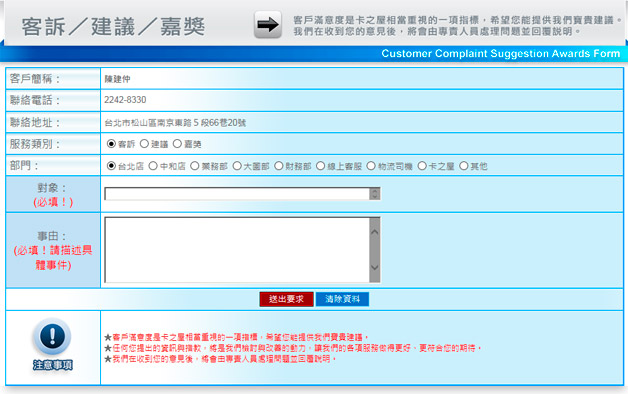628x394 pixels.
Task: Choose 財務部 department radio button
Action: 279,166
